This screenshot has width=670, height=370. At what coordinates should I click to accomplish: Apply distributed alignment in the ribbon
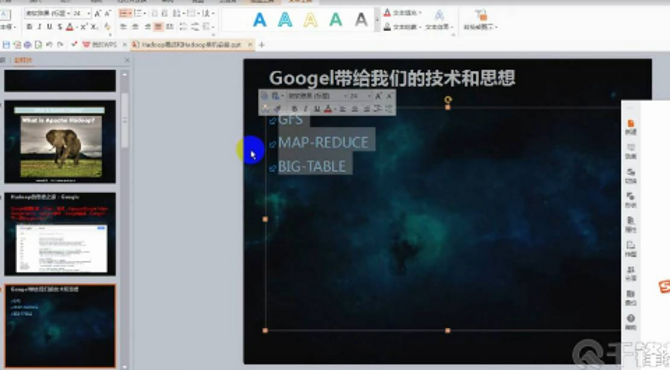170,26
